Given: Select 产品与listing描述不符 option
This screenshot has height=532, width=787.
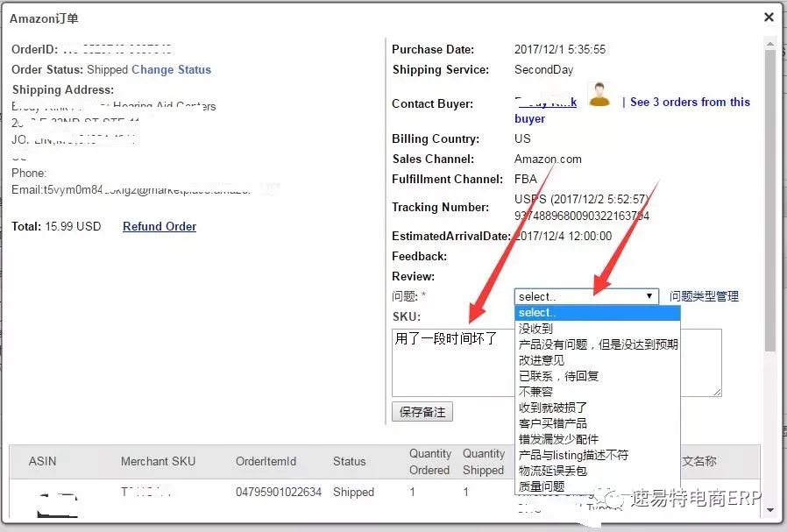Looking at the screenshot, I should tap(598, 455).
